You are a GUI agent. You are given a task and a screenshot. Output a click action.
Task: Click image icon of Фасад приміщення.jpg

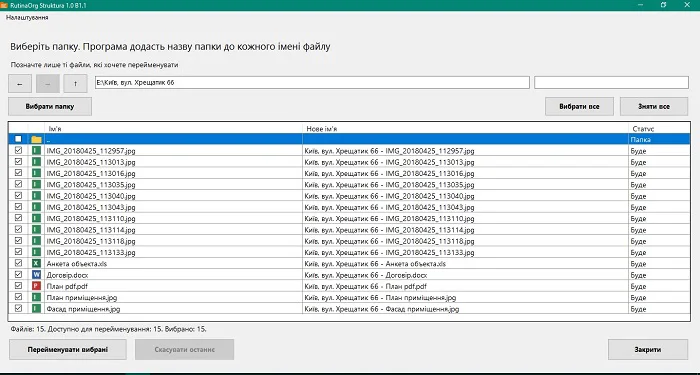click(37, 308)
